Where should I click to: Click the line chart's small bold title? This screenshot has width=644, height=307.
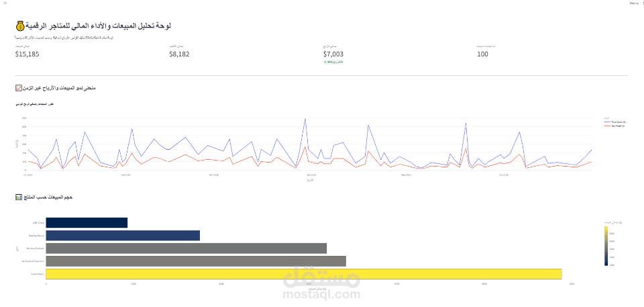coord(34,105)
